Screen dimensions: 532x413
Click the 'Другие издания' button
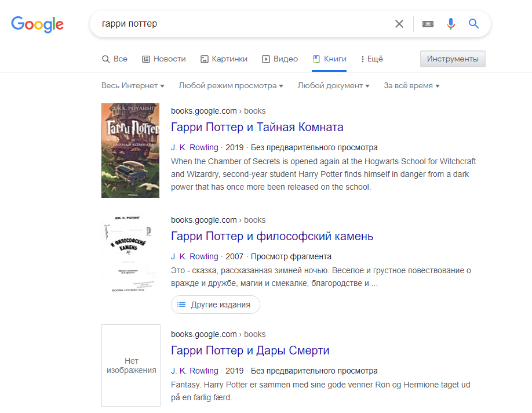point(216,305)
